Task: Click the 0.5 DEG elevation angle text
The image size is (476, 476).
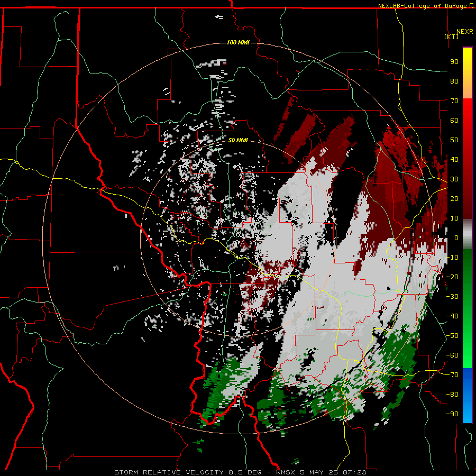Action: tap(244, 472)
